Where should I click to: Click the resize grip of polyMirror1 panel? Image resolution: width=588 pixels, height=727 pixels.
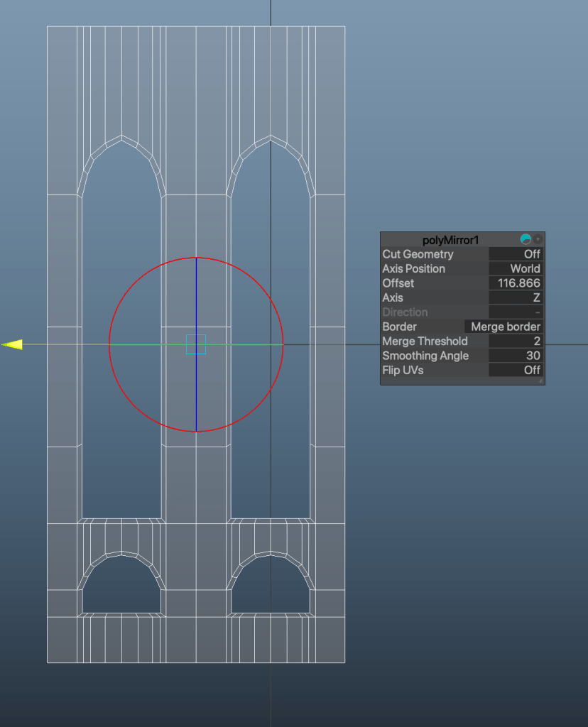tap(540, 381)
